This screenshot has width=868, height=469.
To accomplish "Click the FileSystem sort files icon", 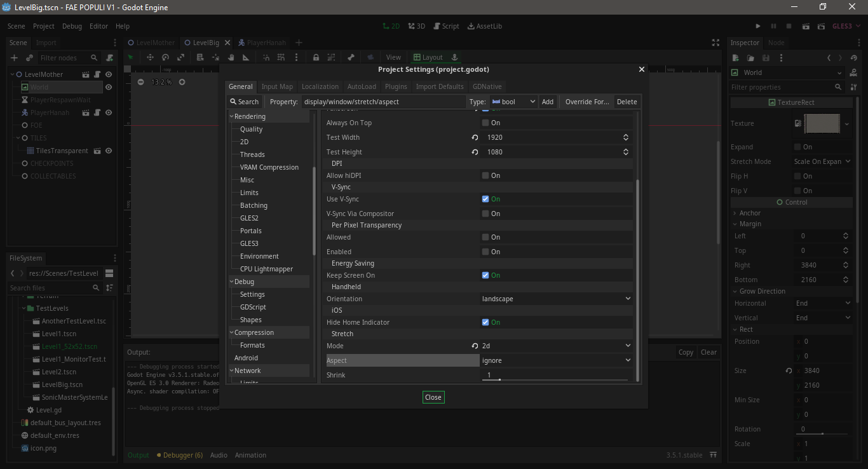I will [x=109, y=288].
